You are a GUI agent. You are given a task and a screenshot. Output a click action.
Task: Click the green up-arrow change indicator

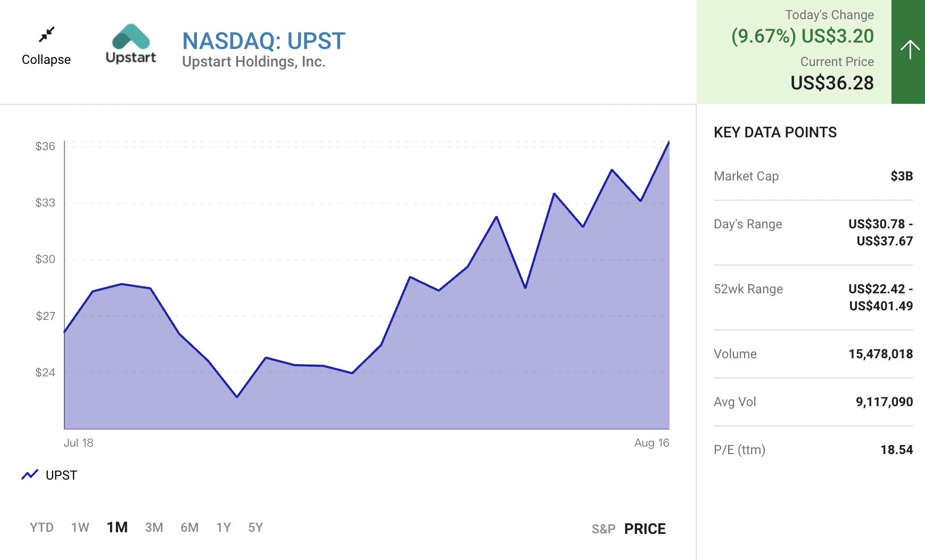pyautogui.click(x=909, y=51)
